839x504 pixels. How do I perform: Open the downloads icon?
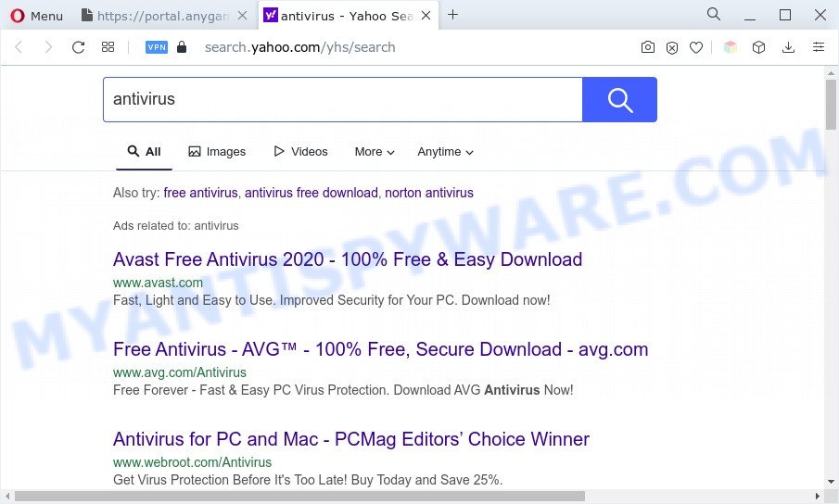pos(788,47)
